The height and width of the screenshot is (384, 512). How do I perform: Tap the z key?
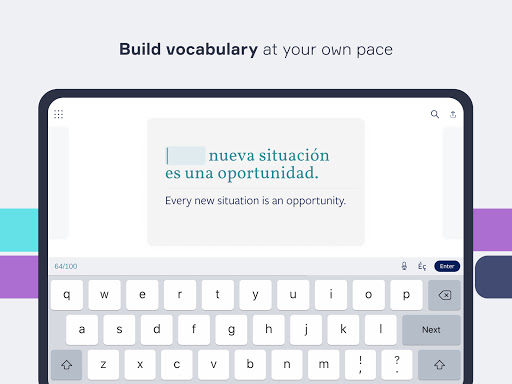[103, 365]
